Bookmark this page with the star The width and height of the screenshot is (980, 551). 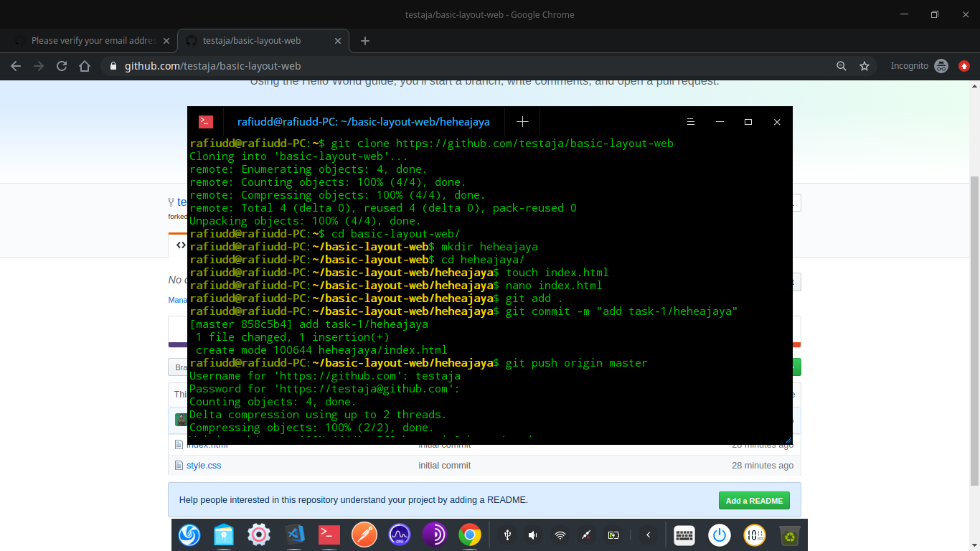pyautogui.click(x=864, y=66)
